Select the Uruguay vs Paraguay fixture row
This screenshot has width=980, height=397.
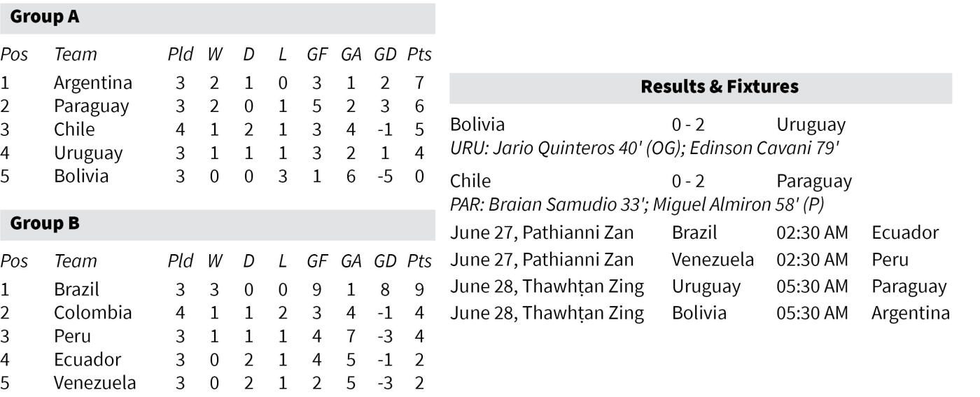(699, 286)
